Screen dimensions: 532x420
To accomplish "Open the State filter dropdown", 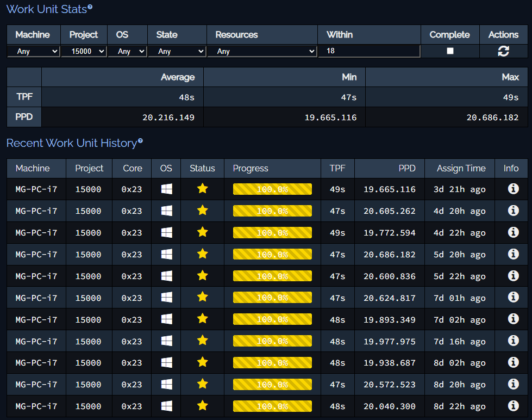I will point(177,51).
